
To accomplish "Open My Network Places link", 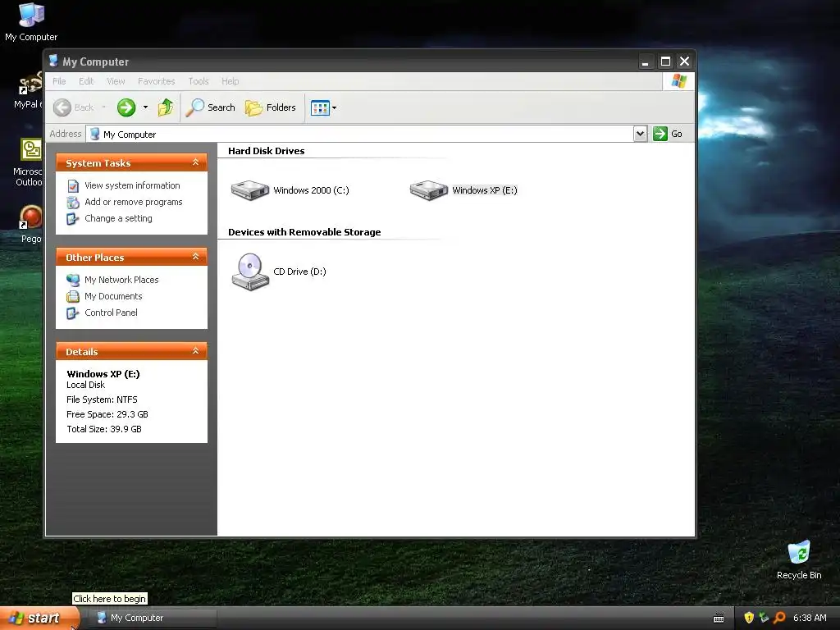I will (121, 280).
